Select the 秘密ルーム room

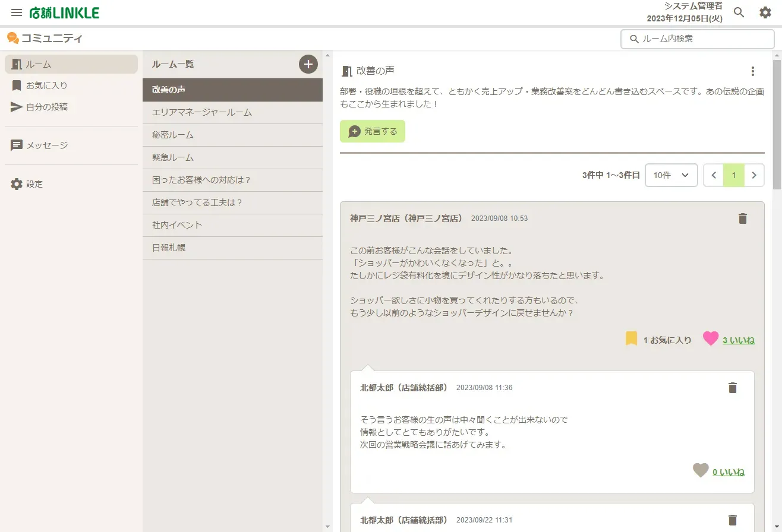(x=232, y=135)
